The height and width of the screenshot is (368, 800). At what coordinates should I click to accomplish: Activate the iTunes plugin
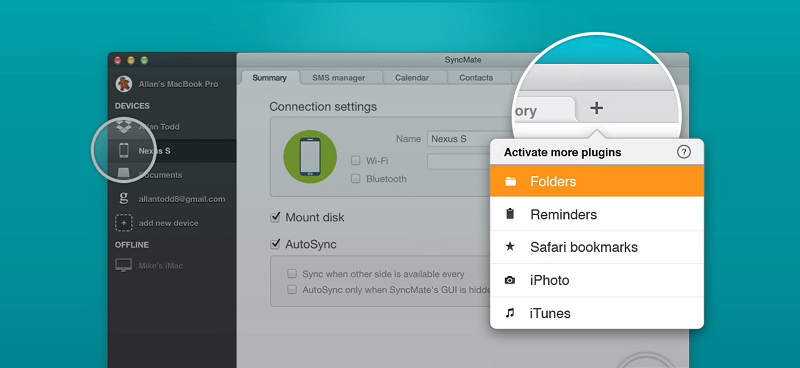click(x=597, y=313)
